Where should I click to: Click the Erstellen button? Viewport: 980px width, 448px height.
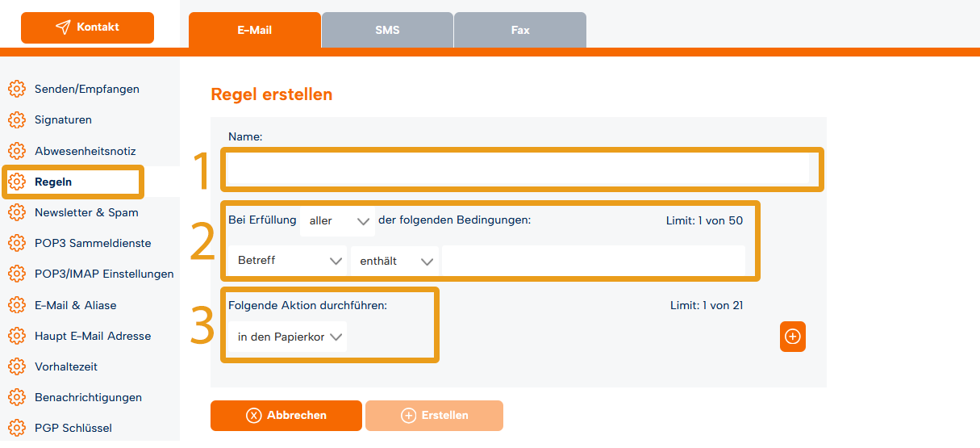tap(434, 415)
